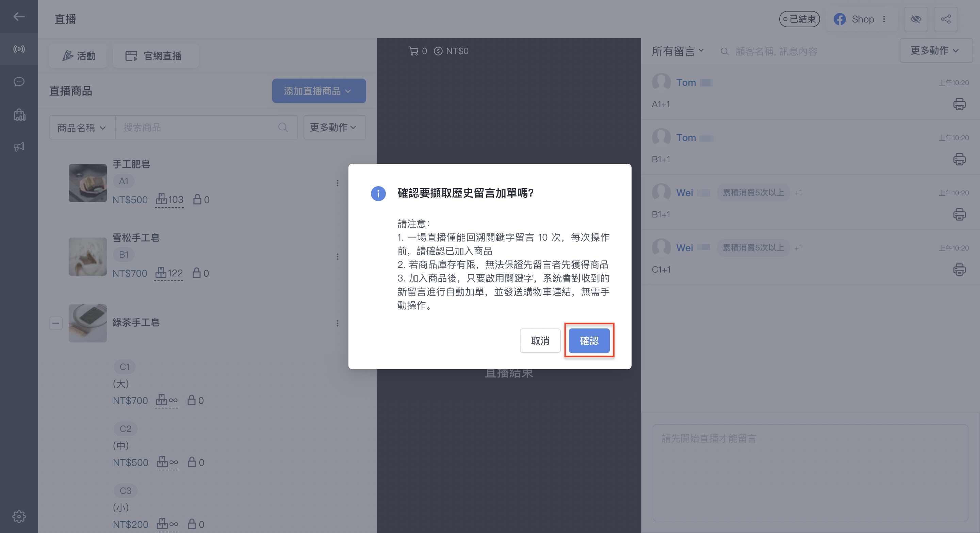Click the A1 keyword tag
The width and height of the screenshot is (980, 533).
tap(124, 181)
